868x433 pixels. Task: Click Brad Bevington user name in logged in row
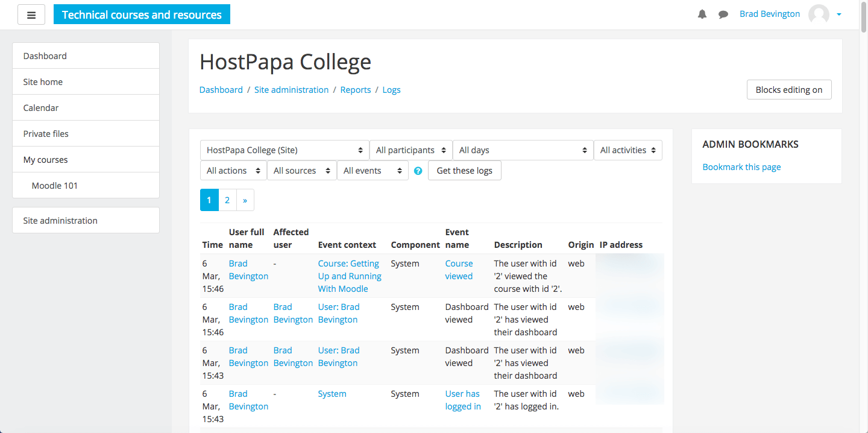tap(248, 400)
